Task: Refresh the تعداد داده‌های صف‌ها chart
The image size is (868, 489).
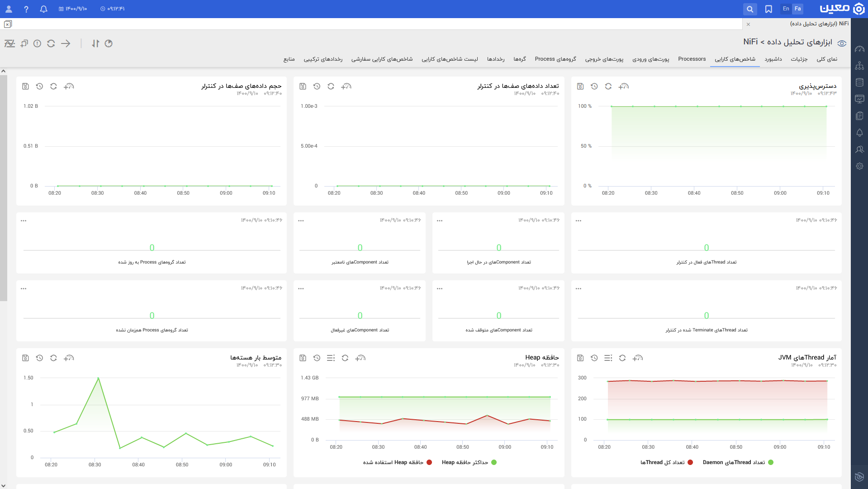Action: click(x=331, y=86)
